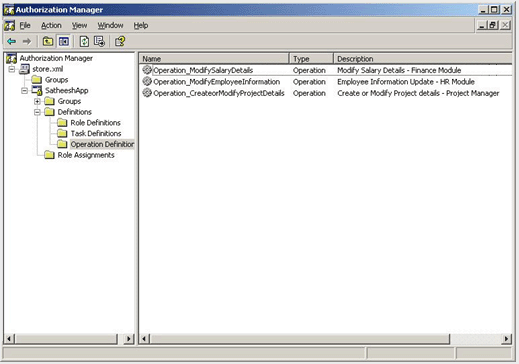
Task: Open the Window menu
Action: tap(110, 26)
